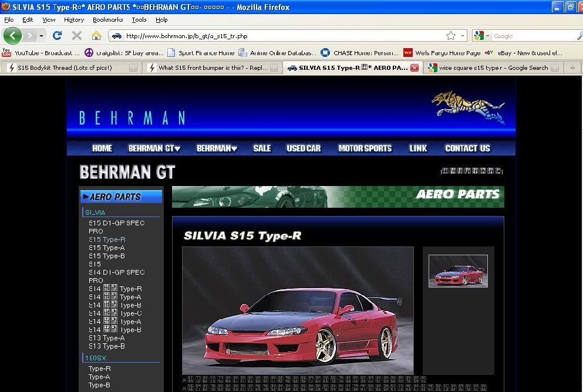Go to Home page icon

click(96, 36)
